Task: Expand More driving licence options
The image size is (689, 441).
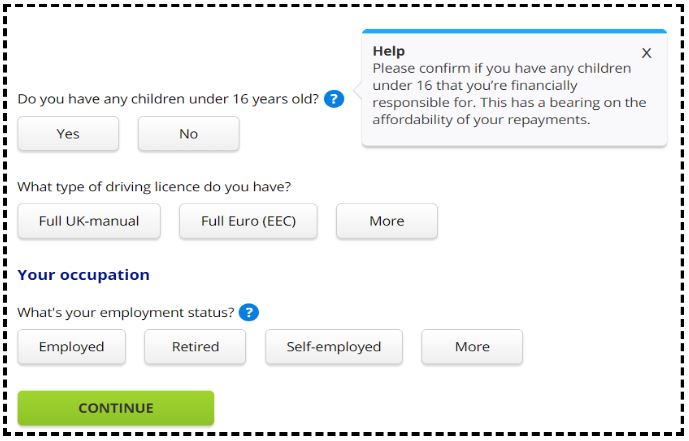Action: point(387,221)
